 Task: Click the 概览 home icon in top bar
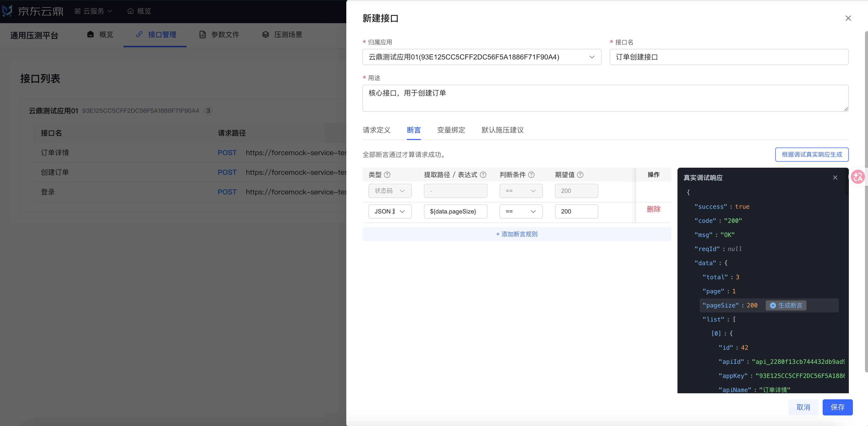point(130,11)
